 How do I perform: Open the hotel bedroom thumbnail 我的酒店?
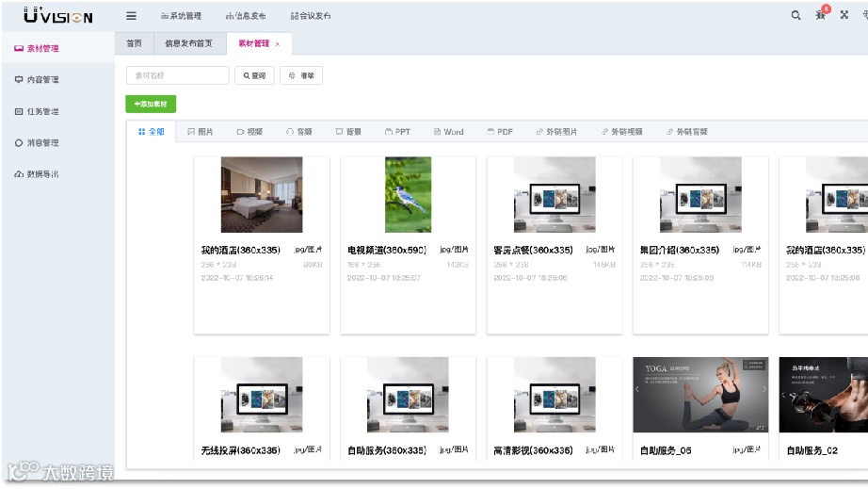(262, 194)
